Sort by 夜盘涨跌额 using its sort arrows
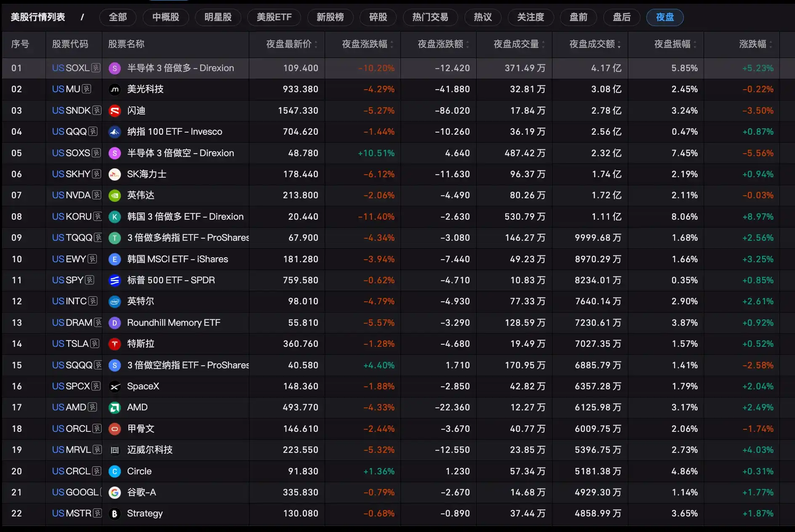Image resolution: width=795 pixels, height=532 pixels. (x=467, y=44)
